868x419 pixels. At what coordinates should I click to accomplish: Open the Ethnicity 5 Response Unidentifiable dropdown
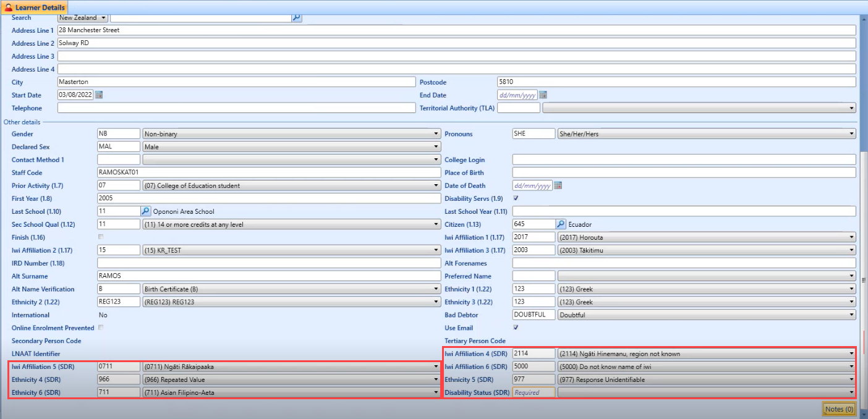707,379
